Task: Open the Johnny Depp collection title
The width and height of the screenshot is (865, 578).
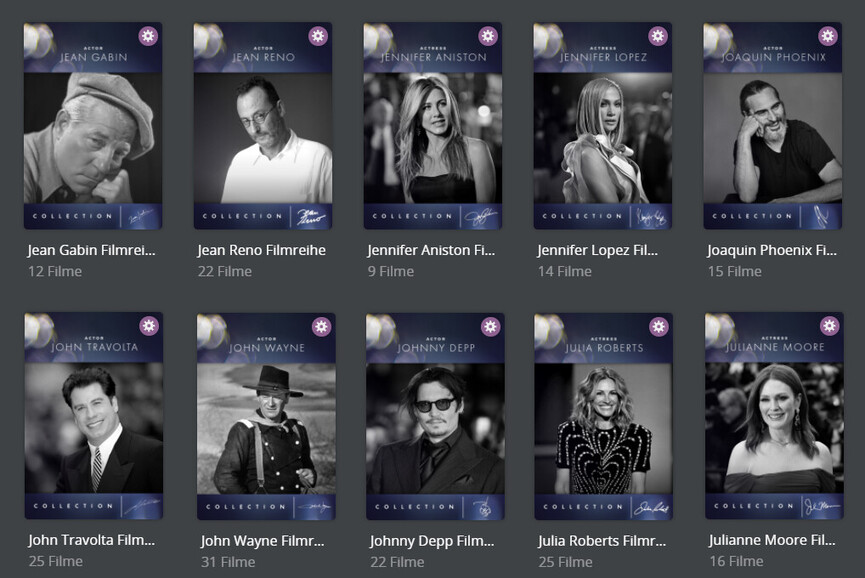Action: tap(432, 541)
